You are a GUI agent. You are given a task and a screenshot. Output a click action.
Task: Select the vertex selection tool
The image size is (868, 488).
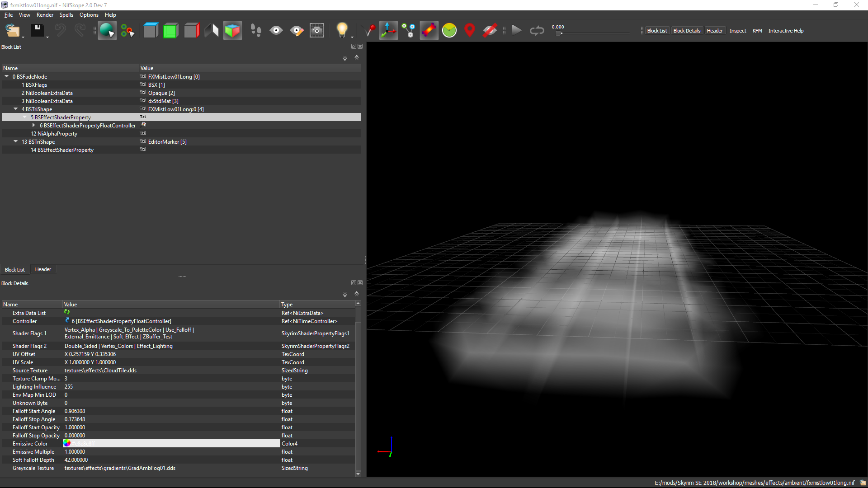[x=128, y=31]
